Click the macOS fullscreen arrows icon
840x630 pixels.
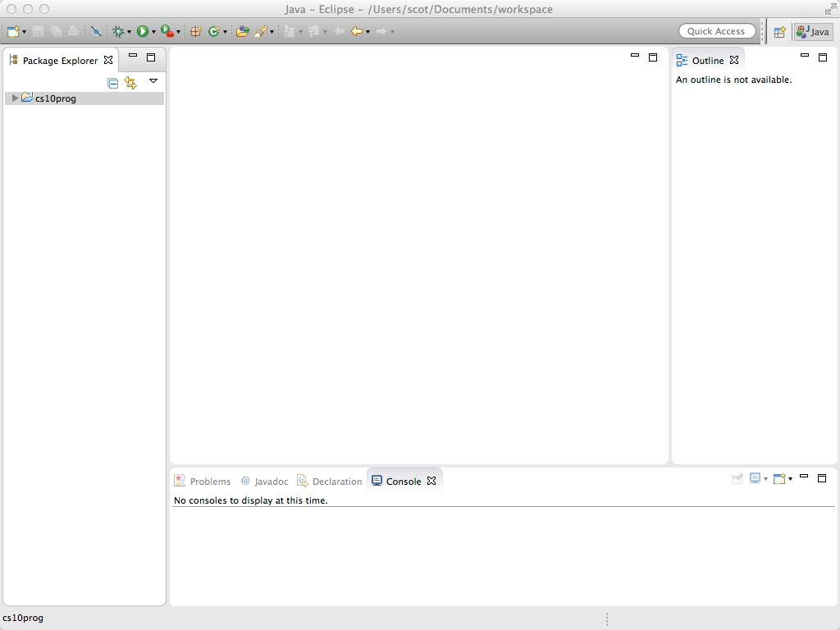[830, 9]
